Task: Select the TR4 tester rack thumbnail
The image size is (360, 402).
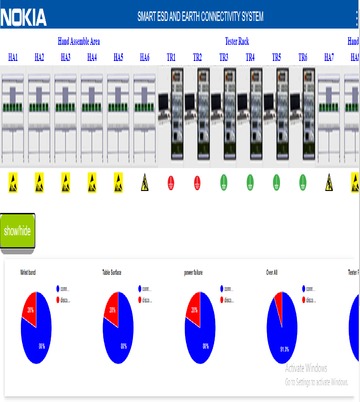Action: pyautogui.click(x=250, y=114)
